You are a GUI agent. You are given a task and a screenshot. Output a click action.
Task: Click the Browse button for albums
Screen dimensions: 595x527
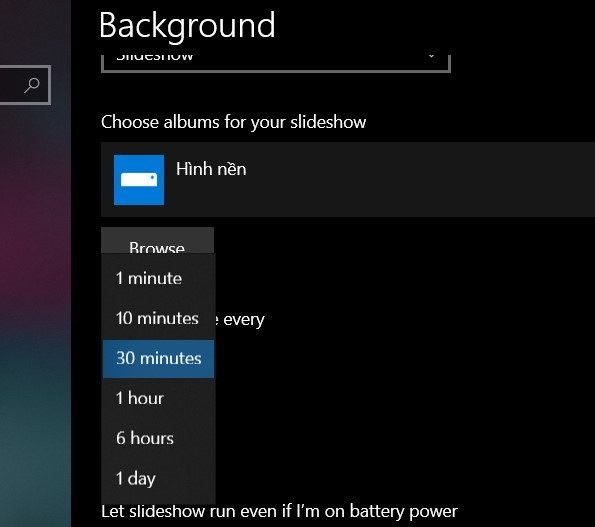point(157,241)
